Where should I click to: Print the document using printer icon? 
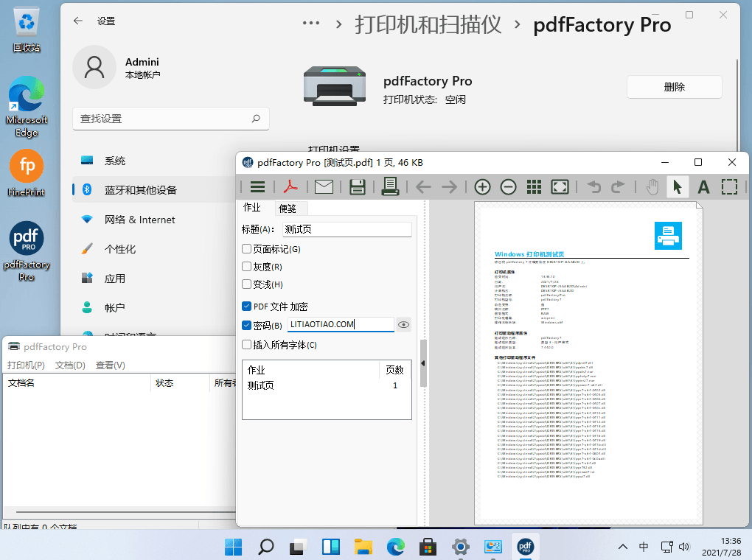click(390, 186)
